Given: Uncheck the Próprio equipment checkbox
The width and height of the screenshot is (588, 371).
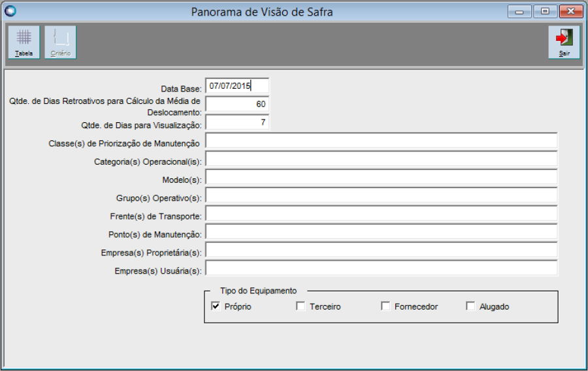Looking at the screenshot, I should pyautogui.click(x=216, y=306).
